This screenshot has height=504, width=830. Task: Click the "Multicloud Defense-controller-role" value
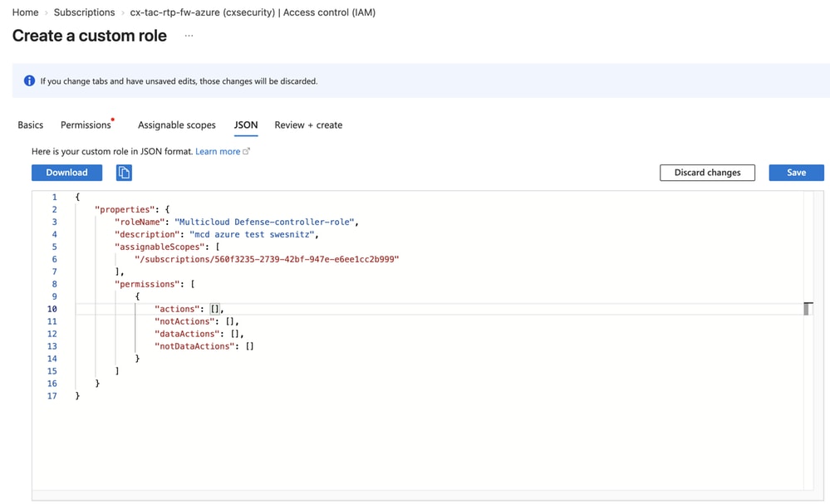pos(264,222)
